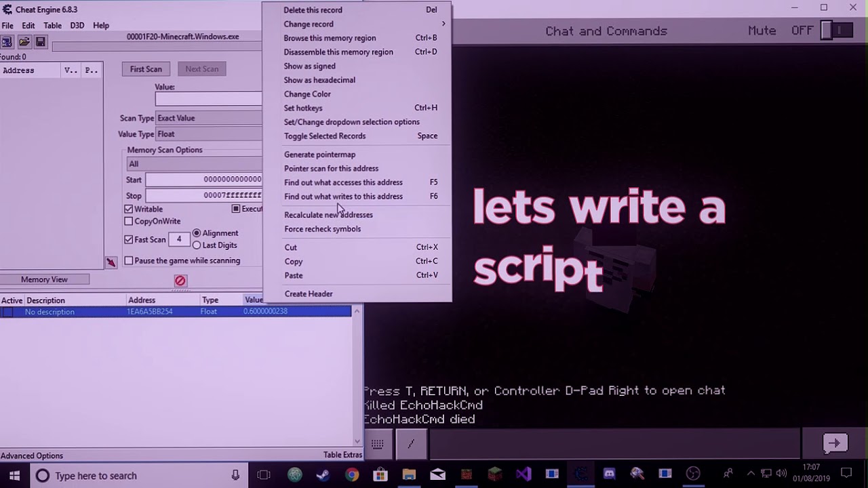Image resolution: width=868 pixels, height=488 pixels.
Task: Open the volume control in system tray
Action: click(781, 473)
